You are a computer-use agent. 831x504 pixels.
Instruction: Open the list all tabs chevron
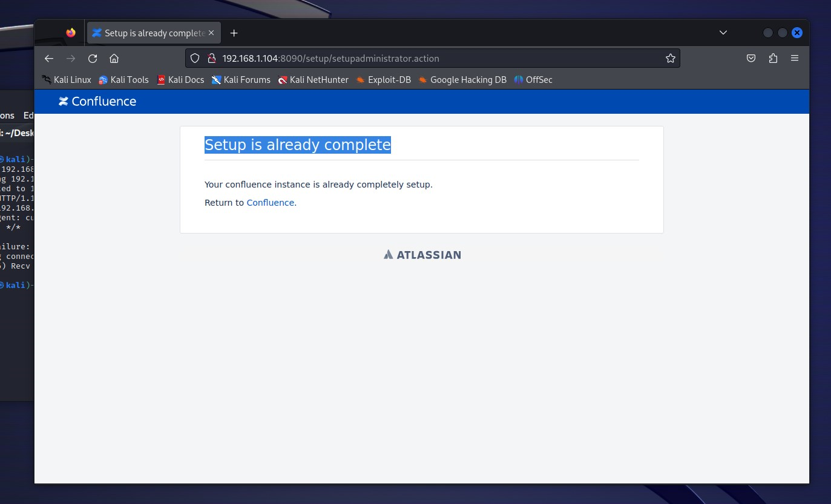click(723, 33)
